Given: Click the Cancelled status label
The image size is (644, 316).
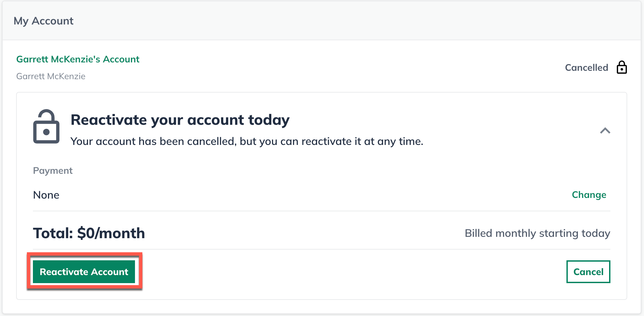Looking at the screenshot, I should point(586,67).
